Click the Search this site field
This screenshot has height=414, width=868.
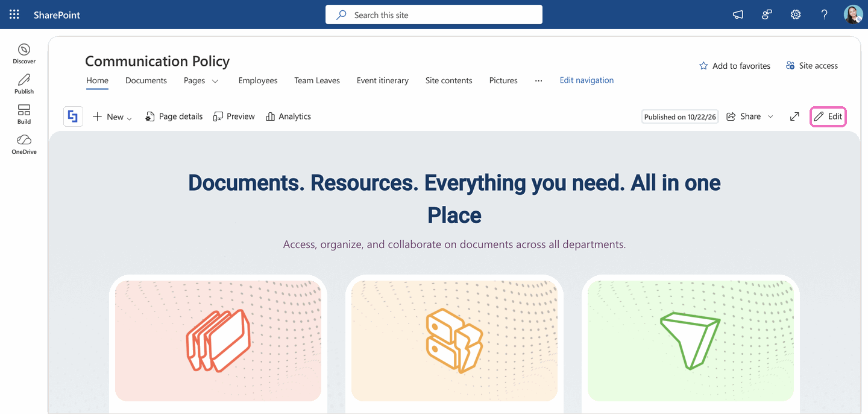434,14
